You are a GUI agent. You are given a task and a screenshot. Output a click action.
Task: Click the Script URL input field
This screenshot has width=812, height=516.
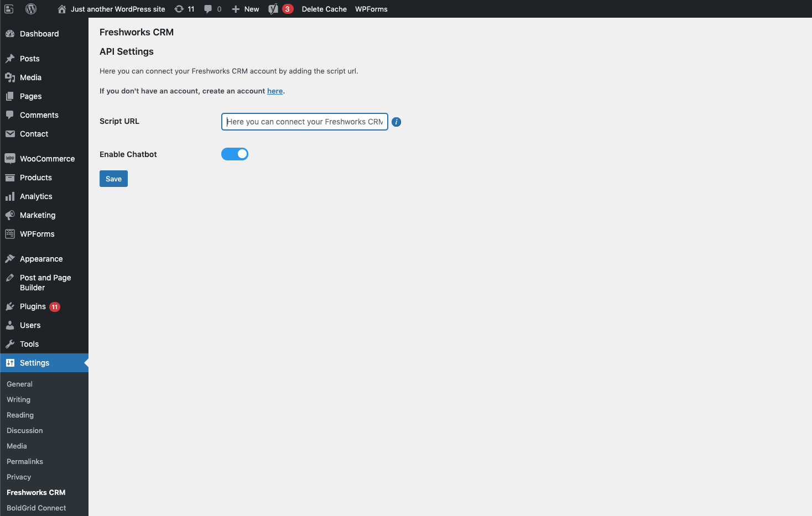[x=305, y=122]
